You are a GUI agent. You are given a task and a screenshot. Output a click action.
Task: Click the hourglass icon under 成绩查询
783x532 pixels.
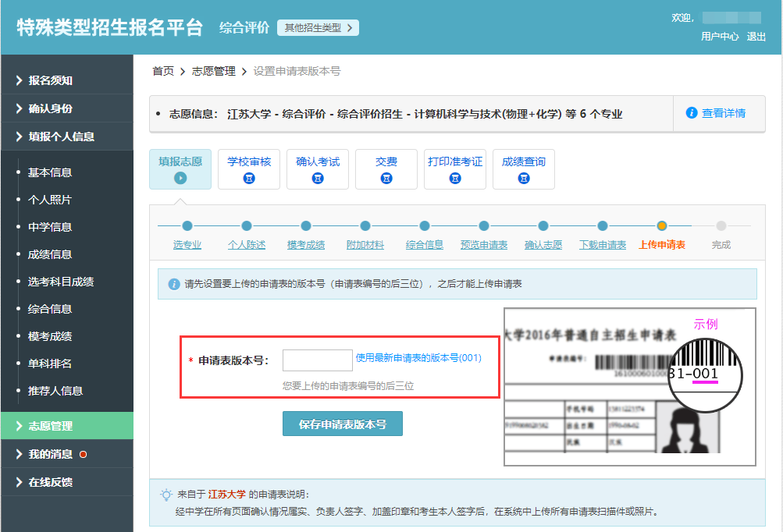tap(524, 179)
